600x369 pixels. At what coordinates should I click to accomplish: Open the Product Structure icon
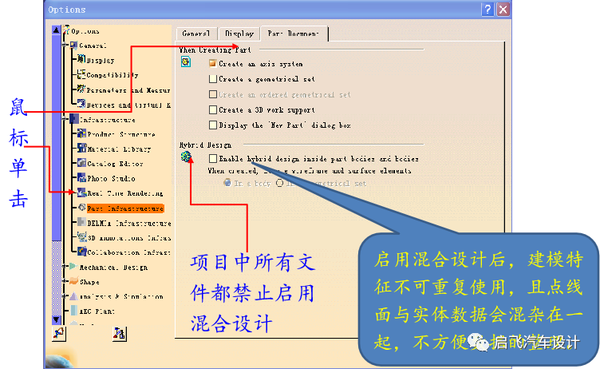point(82,133)
